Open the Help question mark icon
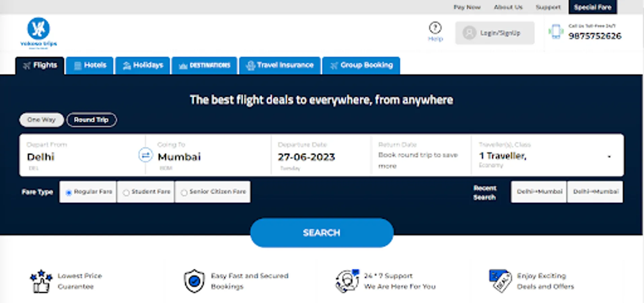The height and width of the screenshot is (303, 644). [435, 28]
